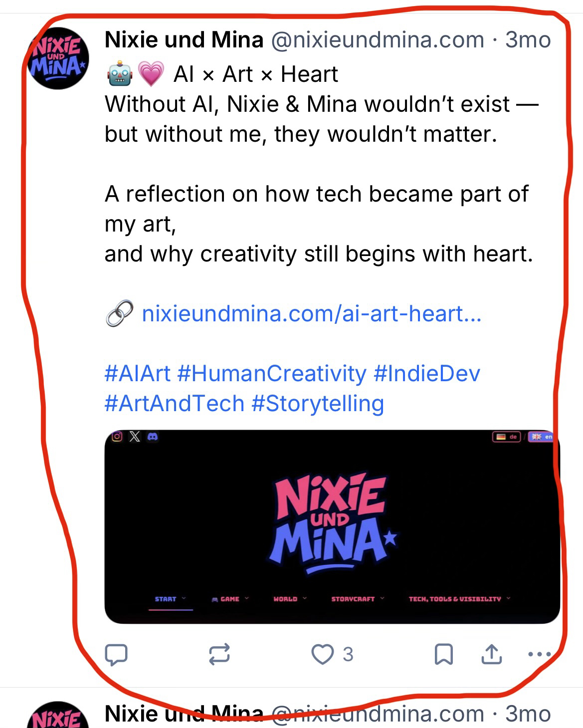Like the post with heart icon
This screenshot has height=728, width=583.
[x=323, y=654]
